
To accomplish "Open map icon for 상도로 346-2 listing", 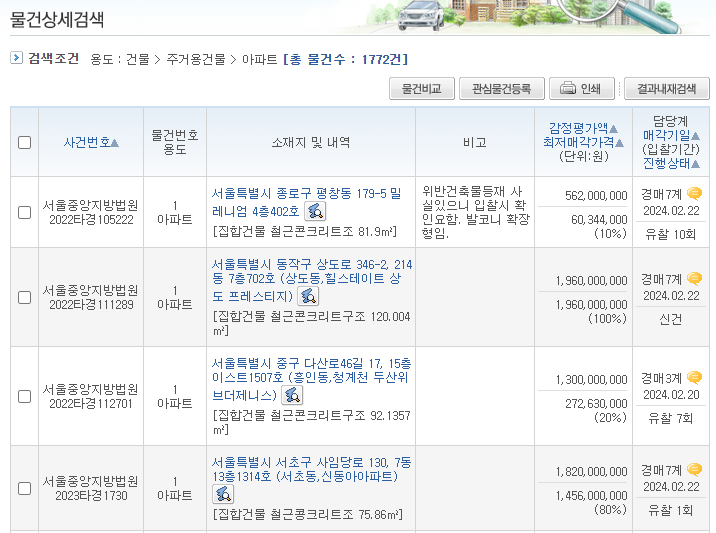I will coord(308,296).
